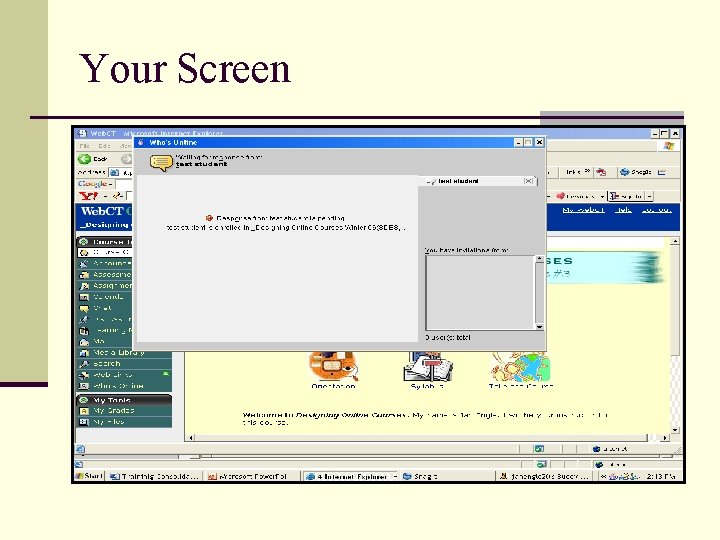Viewport: 720px width, 540px height.
Task: Open the Search tool in sidebar
Action: coord(107,364)
